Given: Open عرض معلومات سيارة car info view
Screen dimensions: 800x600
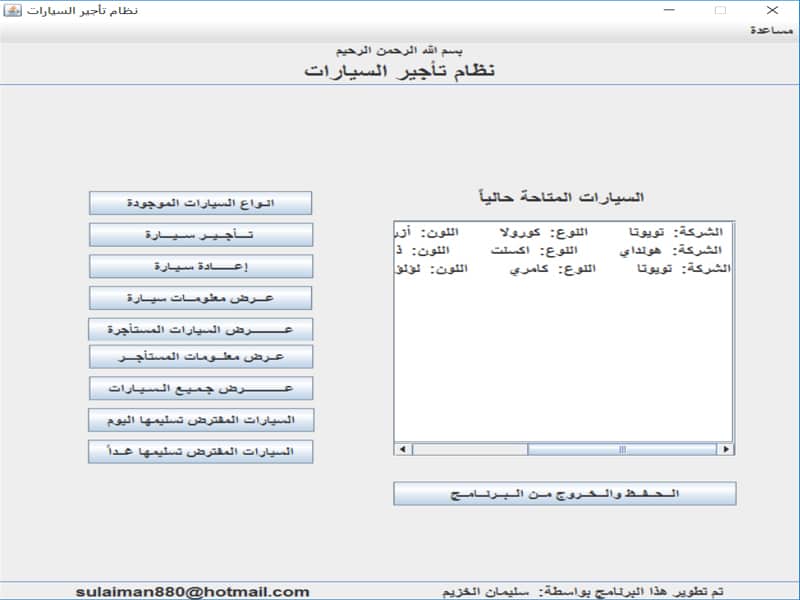Looking at the screenshot, I should (x=200, y=298).
